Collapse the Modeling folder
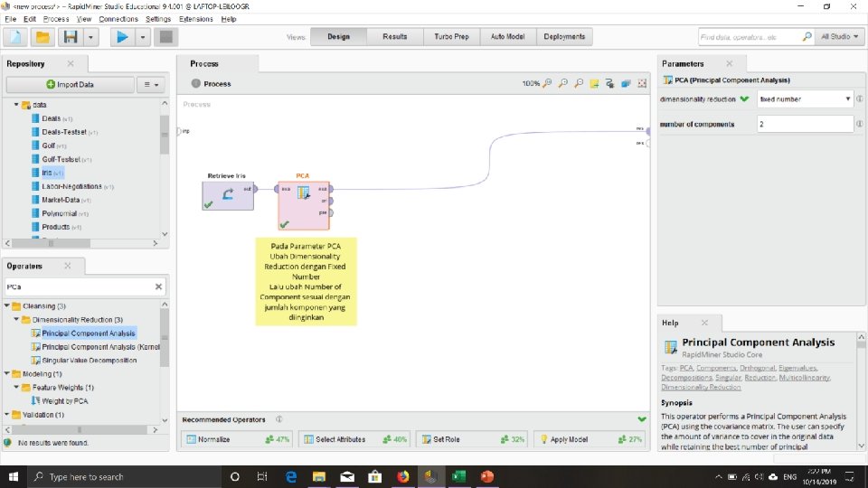Screen dimensions: 868x488 pos(6,374)
